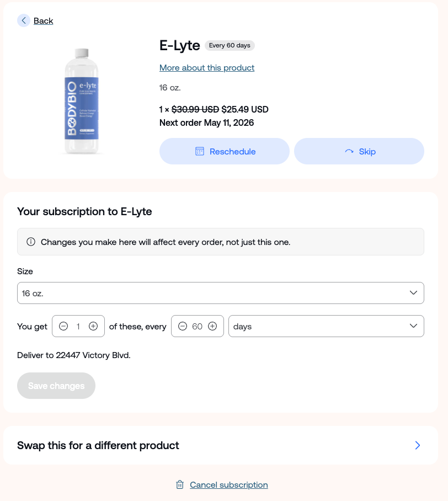Decrease the 60 interval with minus
This screenshot has height=501, width=448.
(x=183, y=326)
